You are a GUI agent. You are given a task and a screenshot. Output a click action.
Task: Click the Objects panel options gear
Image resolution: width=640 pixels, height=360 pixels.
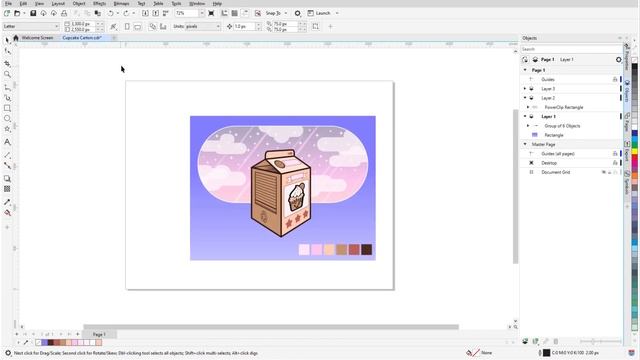tap(618, 60)
